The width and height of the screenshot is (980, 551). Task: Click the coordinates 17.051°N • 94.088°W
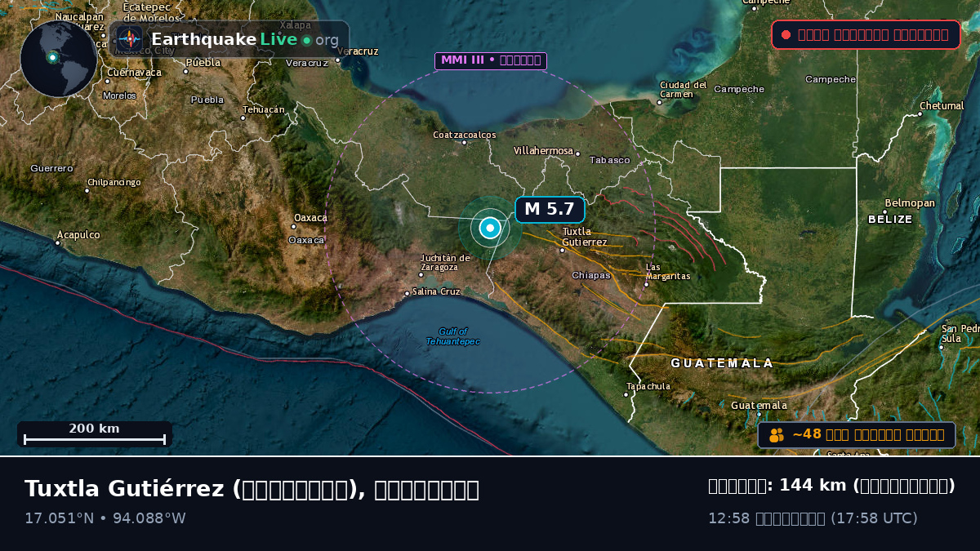tap(105, 518)
